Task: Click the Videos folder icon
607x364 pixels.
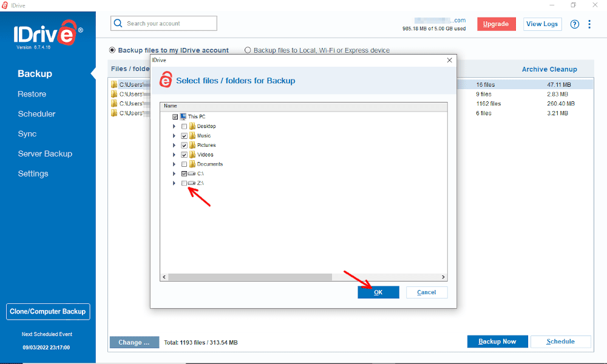Action: pos(192,154)
